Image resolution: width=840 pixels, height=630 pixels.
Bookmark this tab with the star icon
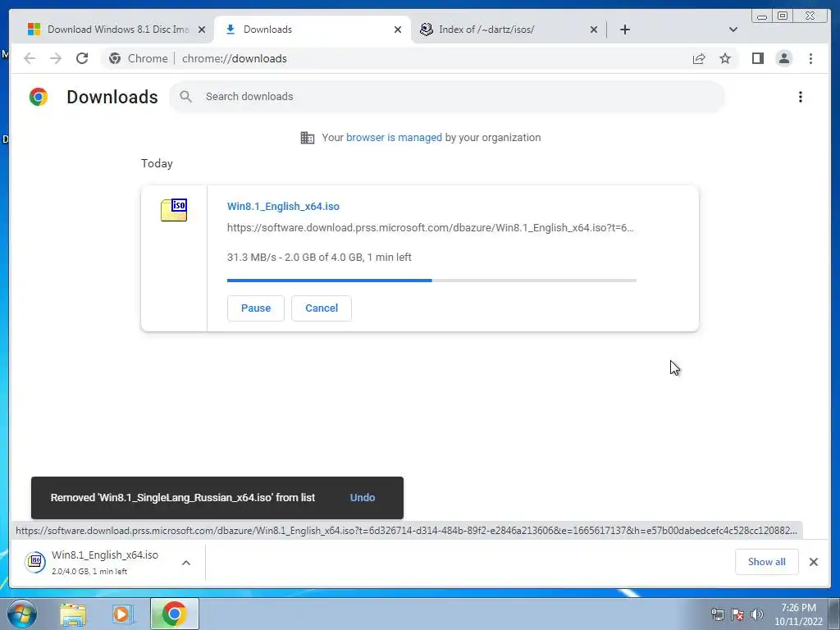725,58
